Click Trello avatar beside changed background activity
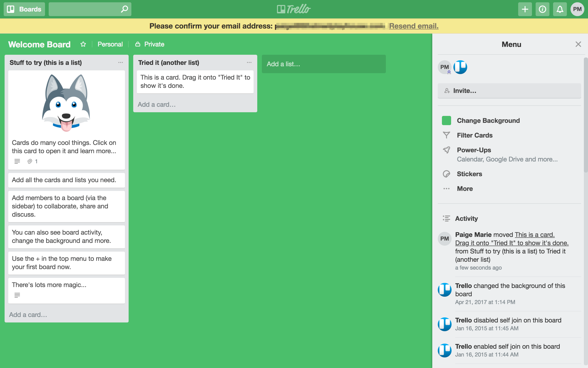 [445, 290]
